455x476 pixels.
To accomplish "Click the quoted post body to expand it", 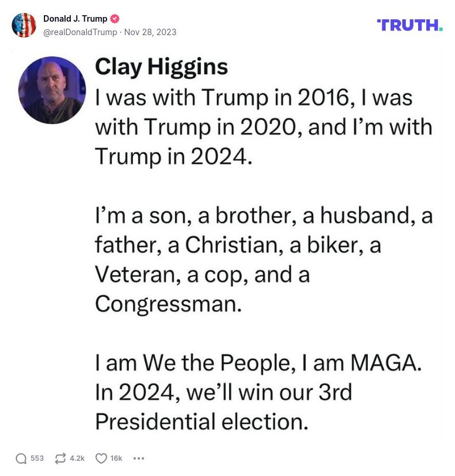I will pos(264,258).
